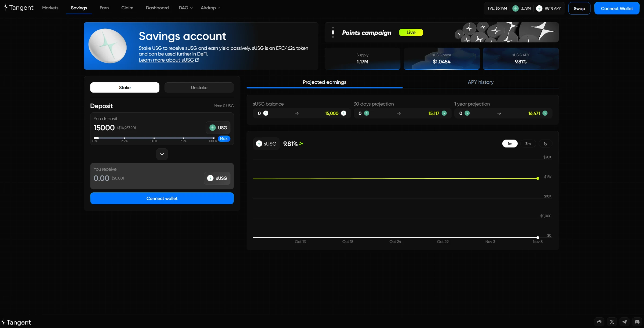Viewport: 644px width, 328px height.
Task: Click the Tangent logo in footer
Action: (16, 322)
